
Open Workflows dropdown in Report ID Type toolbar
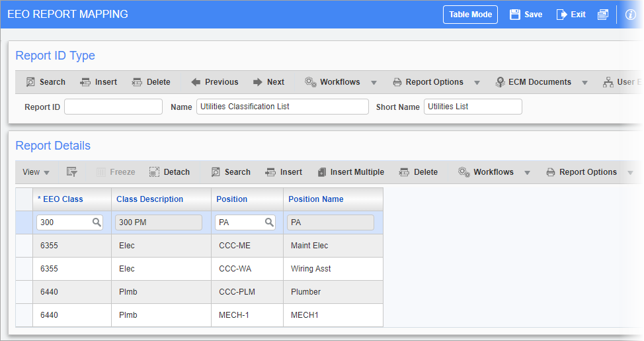374,83
